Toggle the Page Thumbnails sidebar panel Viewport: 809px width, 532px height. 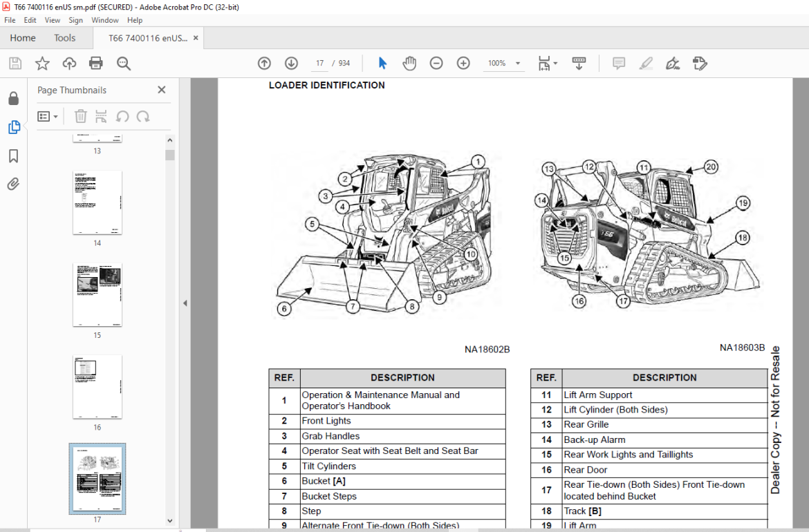pyautogui.click(x=13, y=127)
